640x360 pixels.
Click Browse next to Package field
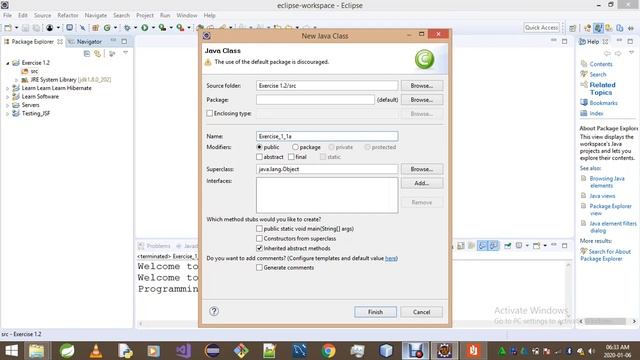[422, 100]
